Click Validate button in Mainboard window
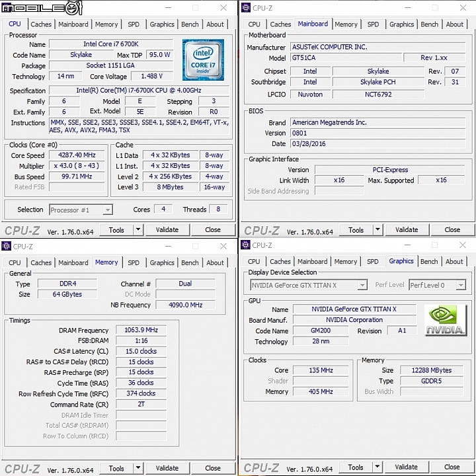 [407, 230]
